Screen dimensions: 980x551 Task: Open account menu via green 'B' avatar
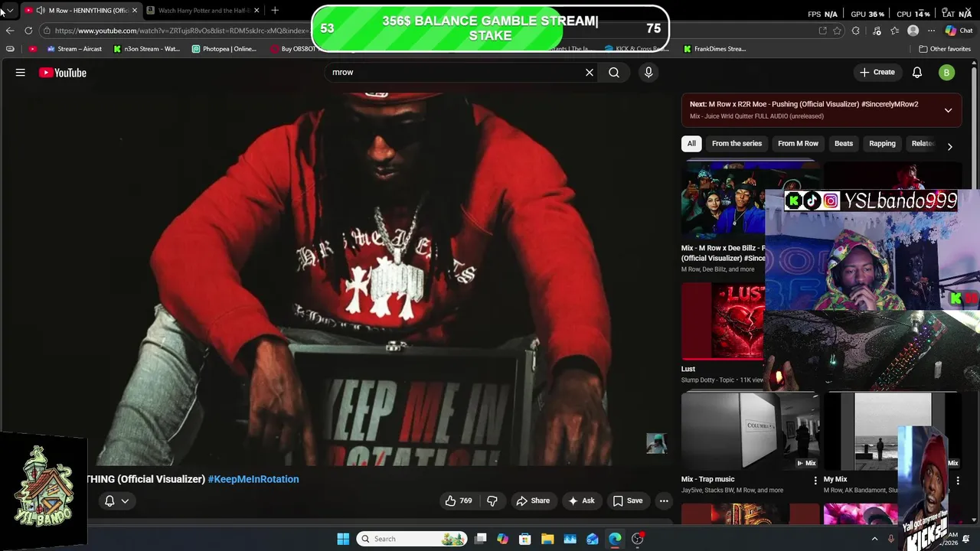pyautogui.click(x=947, y=72)
